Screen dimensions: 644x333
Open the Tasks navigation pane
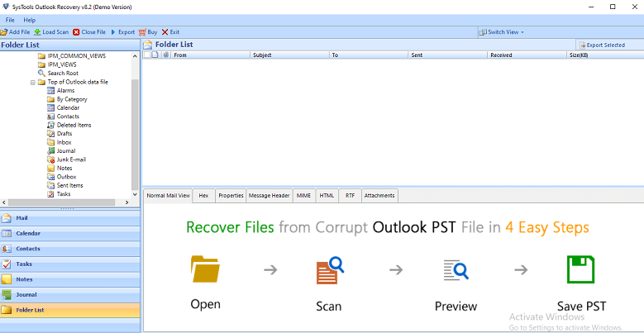(69, 264)
